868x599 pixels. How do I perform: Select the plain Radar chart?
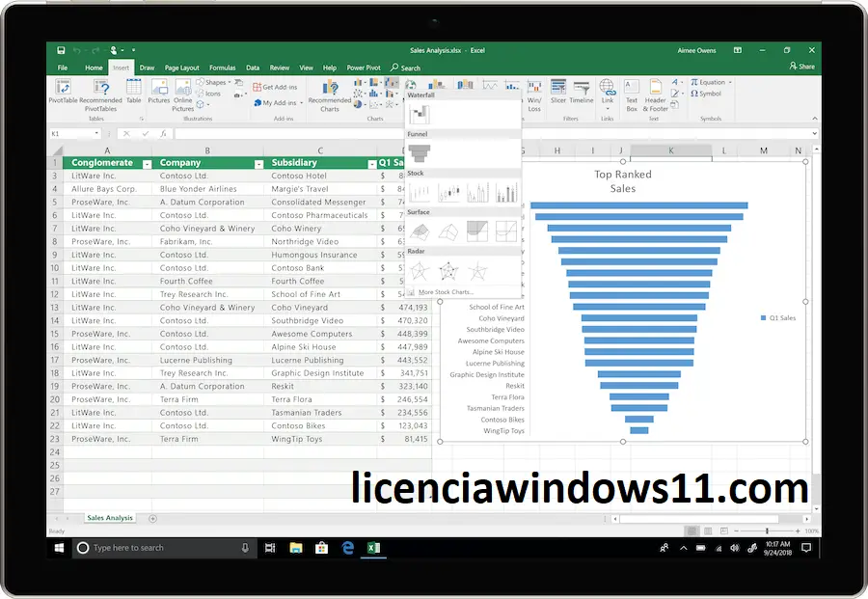420,271
